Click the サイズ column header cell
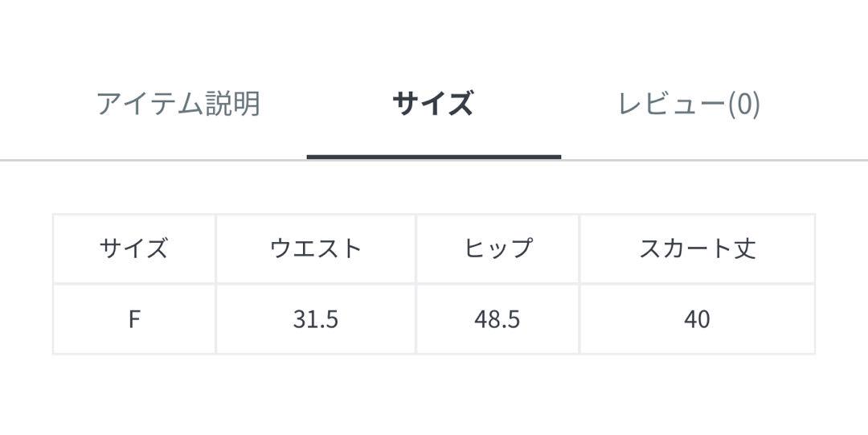 [134, 248]
